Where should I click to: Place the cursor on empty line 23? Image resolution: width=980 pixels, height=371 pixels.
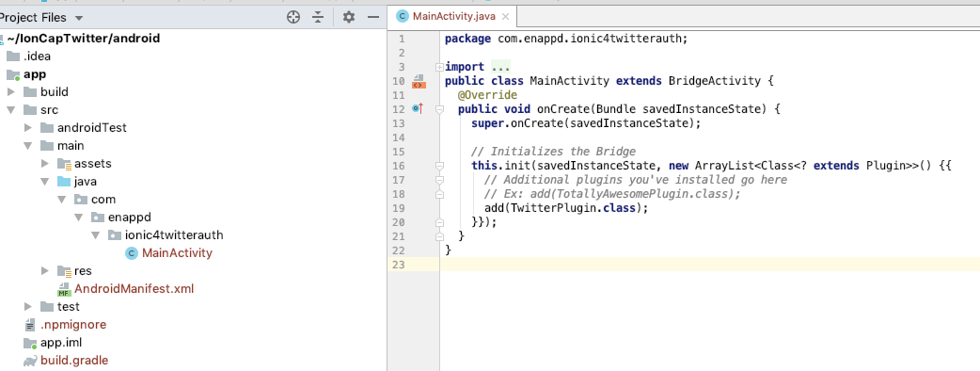(x=710, y=265)
